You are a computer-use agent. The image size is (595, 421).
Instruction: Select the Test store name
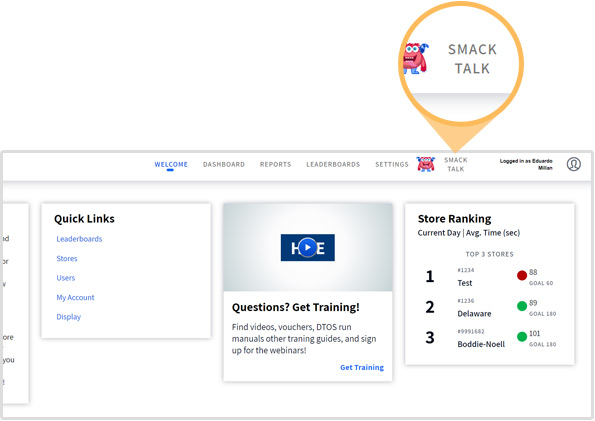465,283
